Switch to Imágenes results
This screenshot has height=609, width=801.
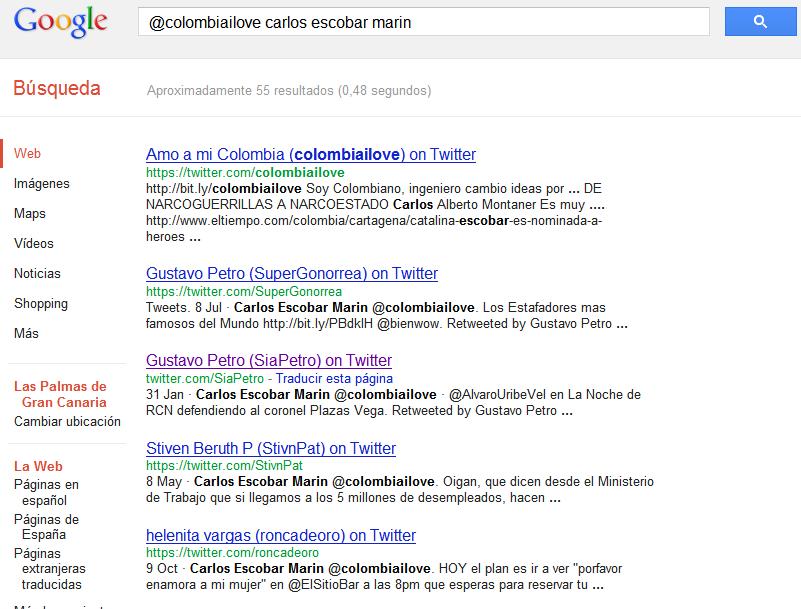click(41, 183)
